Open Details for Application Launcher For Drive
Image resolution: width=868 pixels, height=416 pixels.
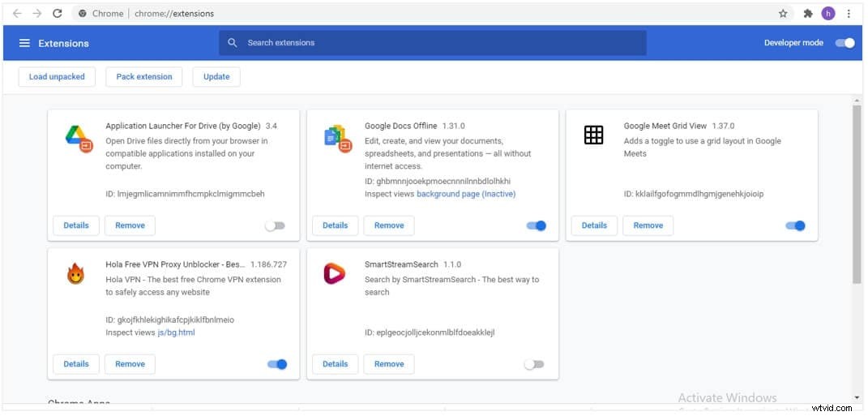point(76,225)
